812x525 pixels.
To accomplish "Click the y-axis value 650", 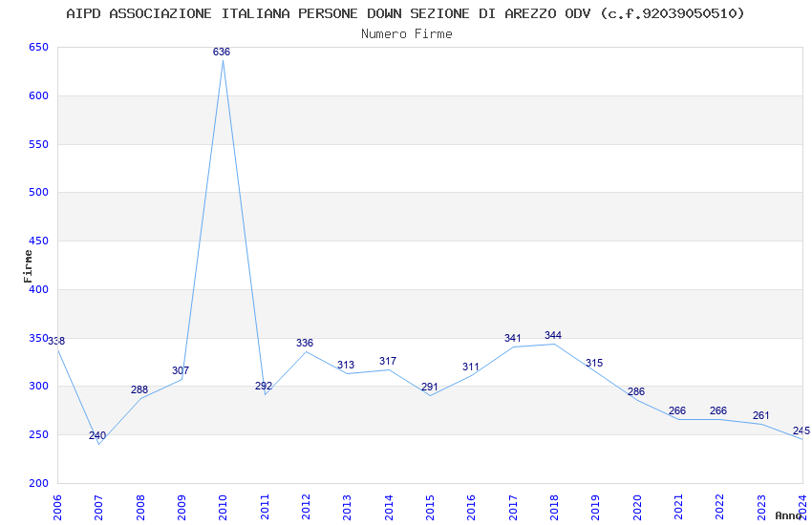I will 38,47.
